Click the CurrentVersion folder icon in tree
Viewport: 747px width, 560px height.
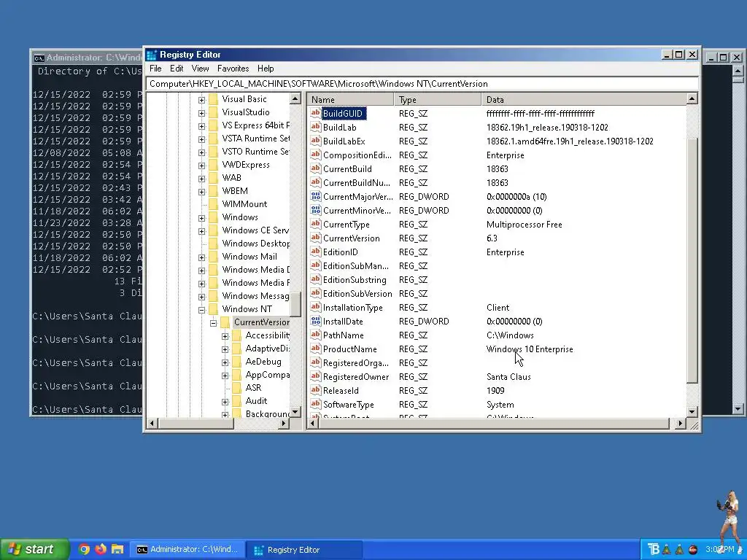(225, 322)
